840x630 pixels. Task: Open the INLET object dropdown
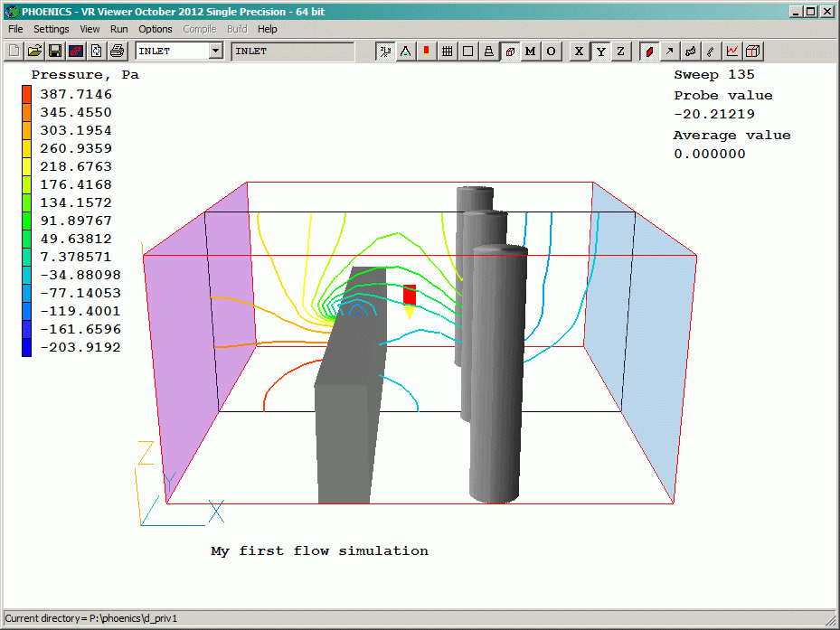(x=215, y=52)
